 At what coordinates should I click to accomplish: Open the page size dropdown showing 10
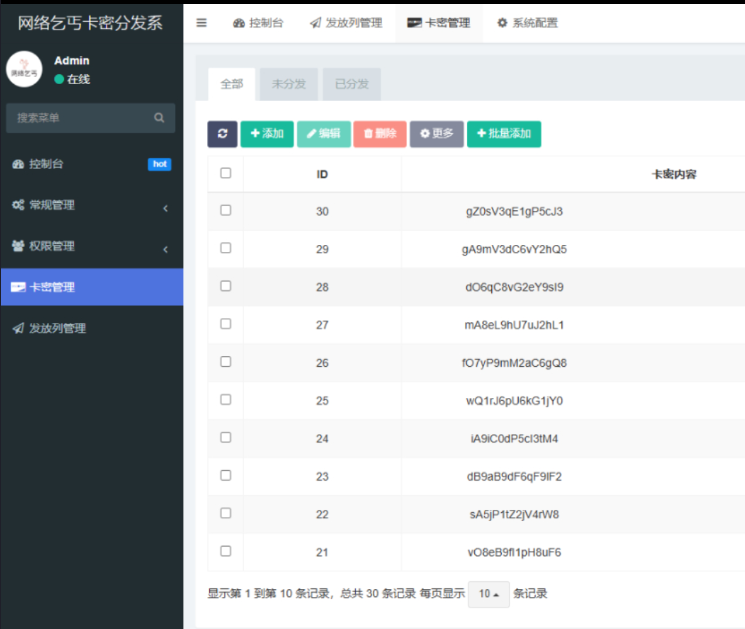click(x=489, y=594)
